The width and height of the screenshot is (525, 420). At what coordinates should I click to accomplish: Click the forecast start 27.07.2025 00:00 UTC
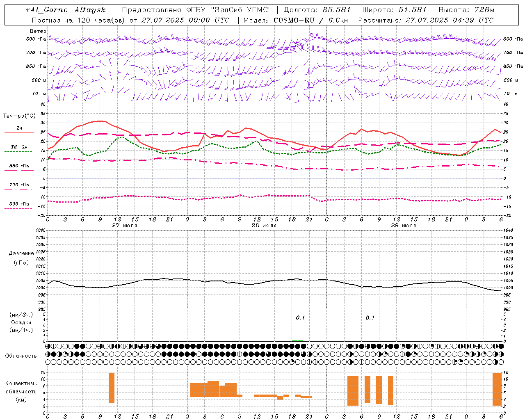[185, 20]
